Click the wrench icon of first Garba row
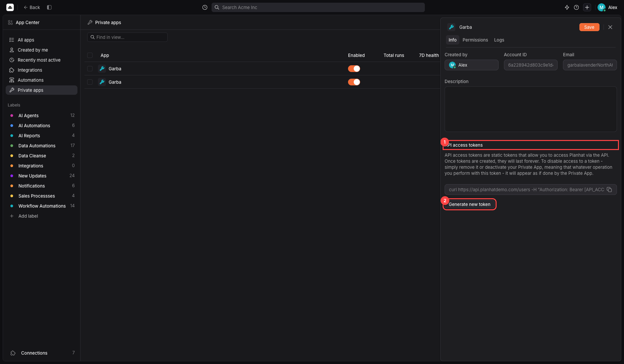 tap(102, 69)
